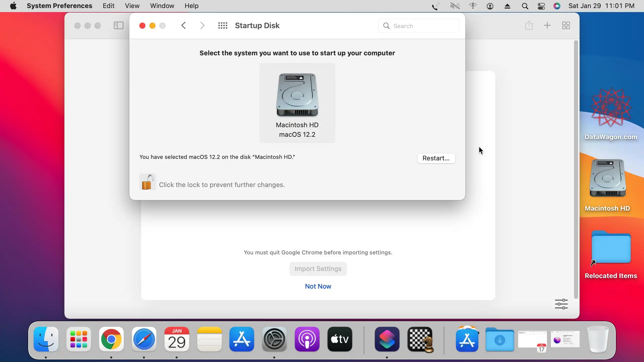This screenshot has width=644, height=362.
Task: Open the Window menu
Action: click(x=162, y=6)
